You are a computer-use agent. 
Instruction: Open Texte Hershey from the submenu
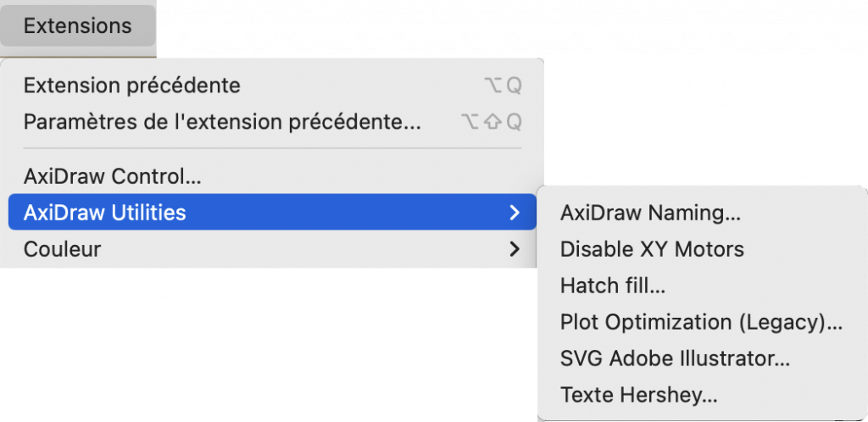click(x=638, y=395)
